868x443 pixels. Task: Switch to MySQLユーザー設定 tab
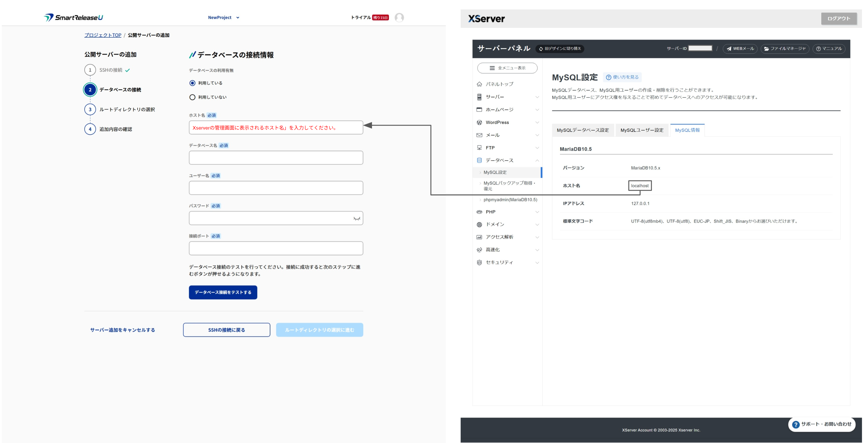coord(642,130)
